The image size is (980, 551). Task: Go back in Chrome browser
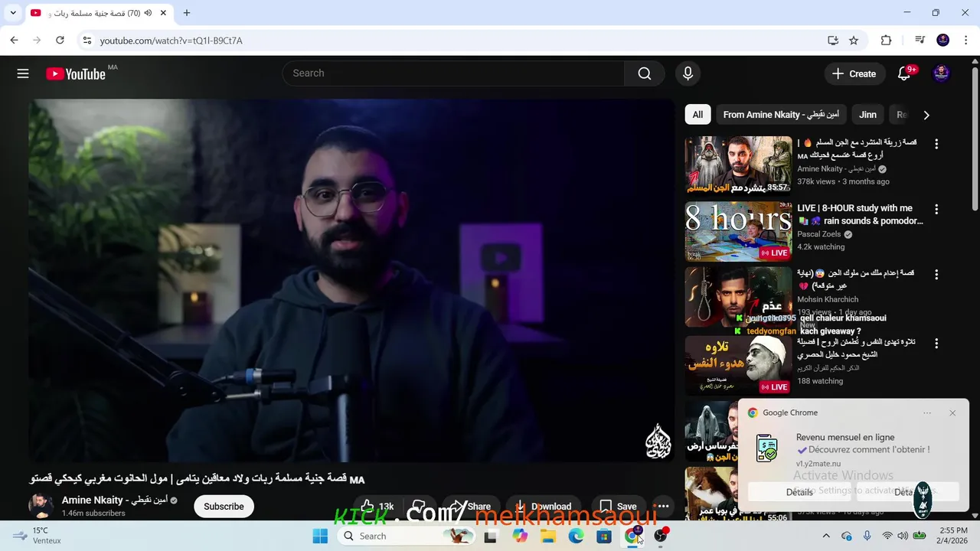click(15, 41)
